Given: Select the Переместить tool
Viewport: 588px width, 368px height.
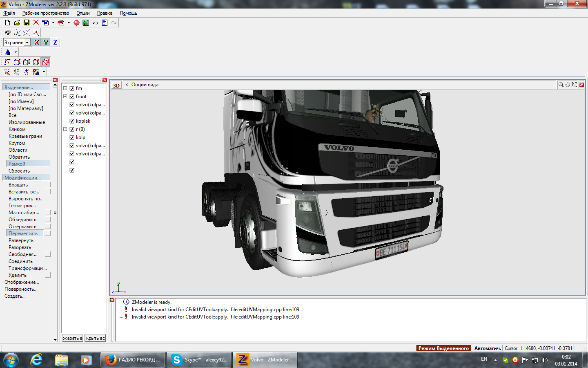Looking at the screenshot, I should click(x=25, y=233).
